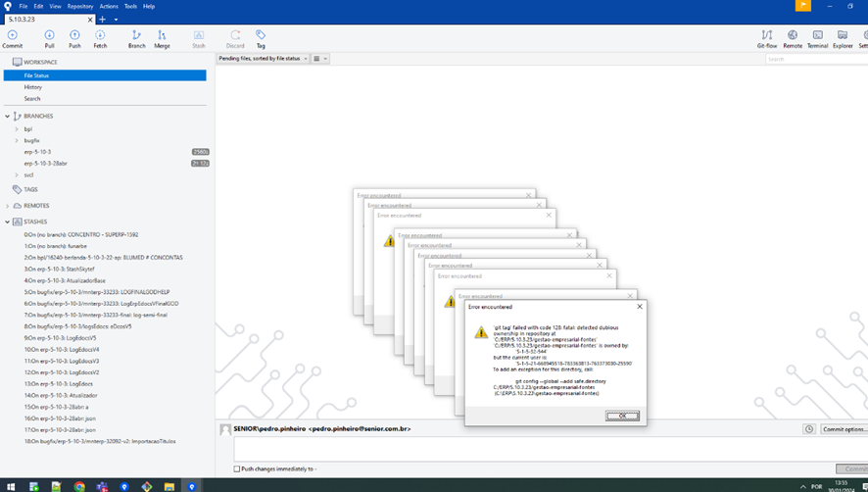Open the Merge tool in toolbar

[162, 39]
